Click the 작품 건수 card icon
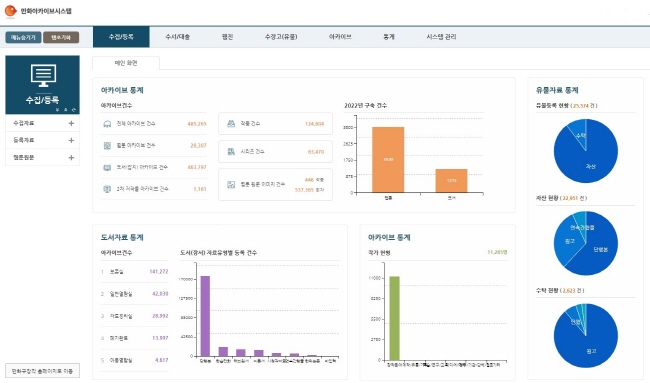650x383 pixels. (231, 124)
